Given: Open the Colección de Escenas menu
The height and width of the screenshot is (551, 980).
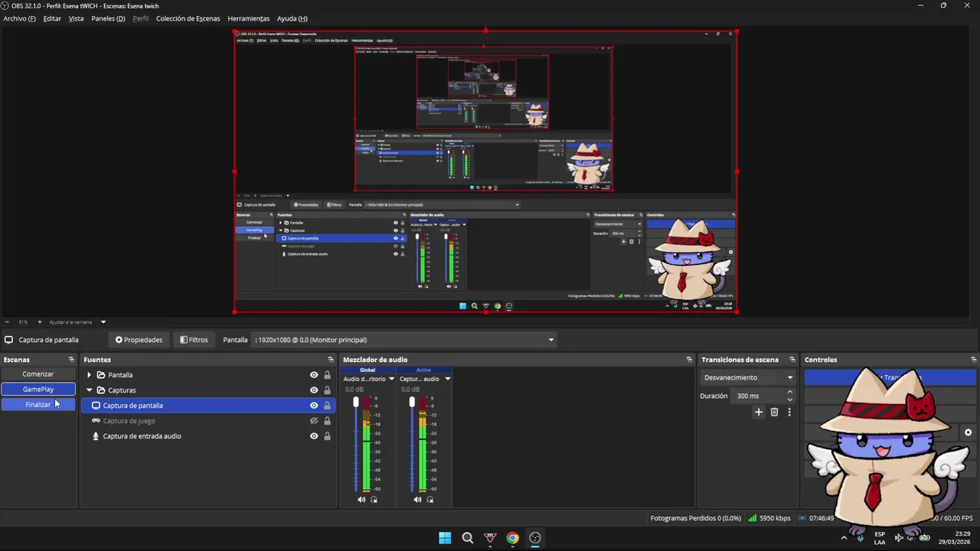Looking at the screenshot, I should click(188, 18).
